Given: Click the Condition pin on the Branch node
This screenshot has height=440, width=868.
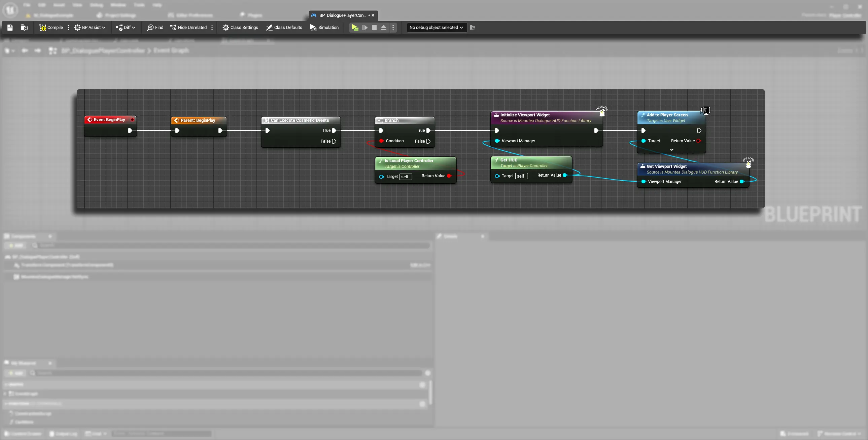Looking at the screenshot, I should [381, 141].
